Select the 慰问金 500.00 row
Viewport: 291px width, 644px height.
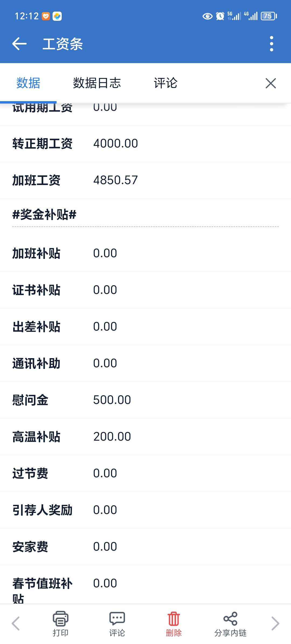(x=145, y=400)
